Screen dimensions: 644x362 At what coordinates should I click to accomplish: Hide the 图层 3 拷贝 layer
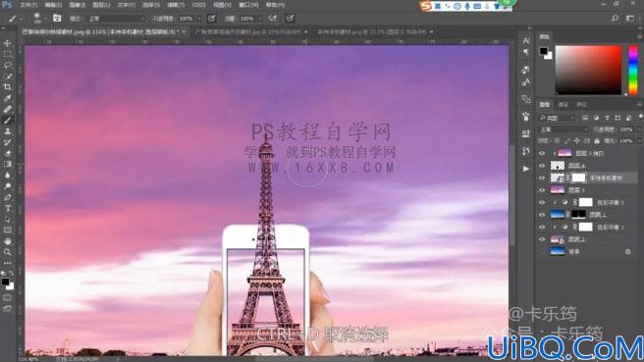(542, 153)
